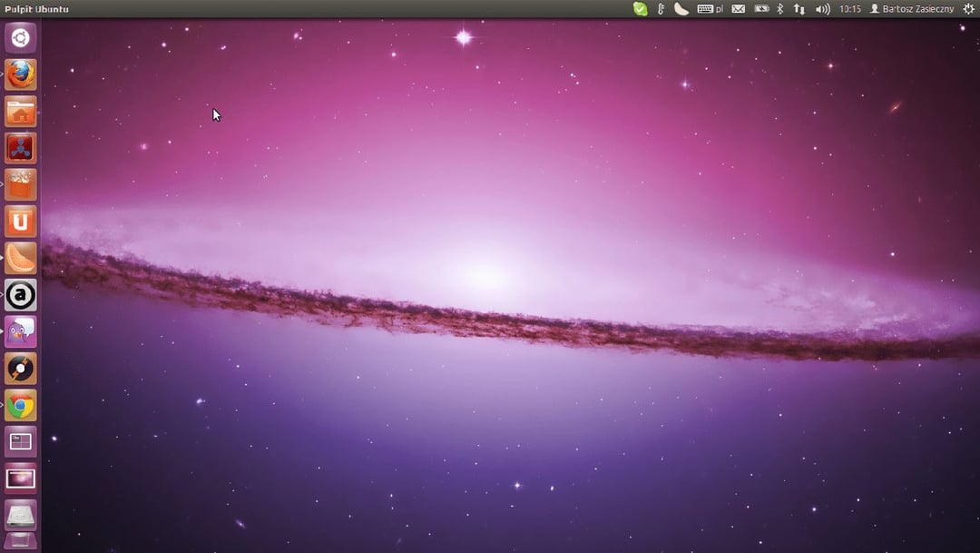This screenshot has height=553, width=980.
Task: Open the sound indicator to adjust volume
Action: click(822, 8)
